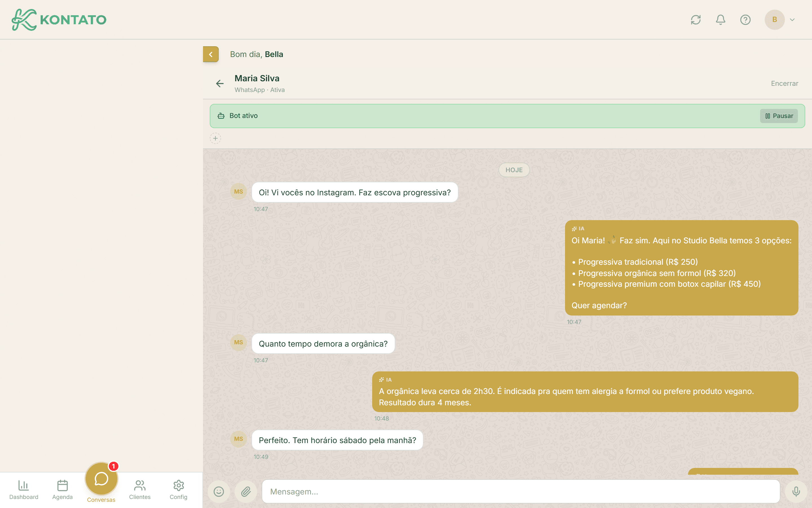
Task: Click the 10:48 timestamp
Action: pos(381,418)
